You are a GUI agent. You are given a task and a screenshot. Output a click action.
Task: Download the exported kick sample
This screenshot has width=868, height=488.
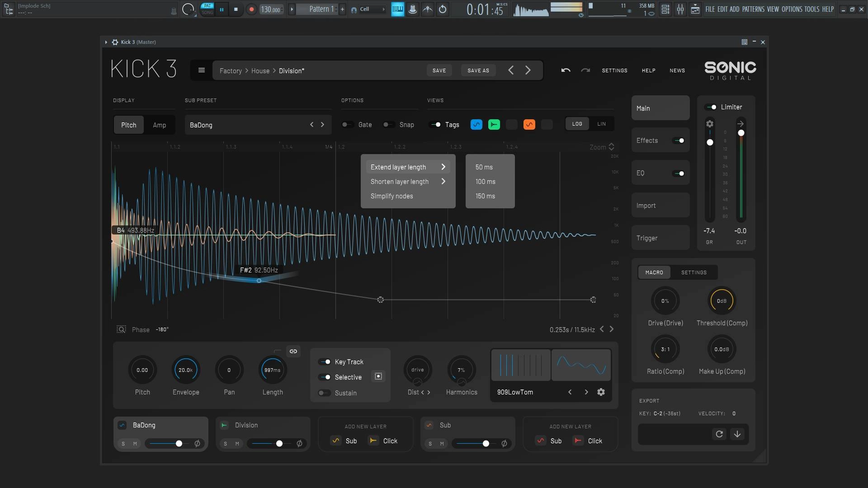click(737, 434)
